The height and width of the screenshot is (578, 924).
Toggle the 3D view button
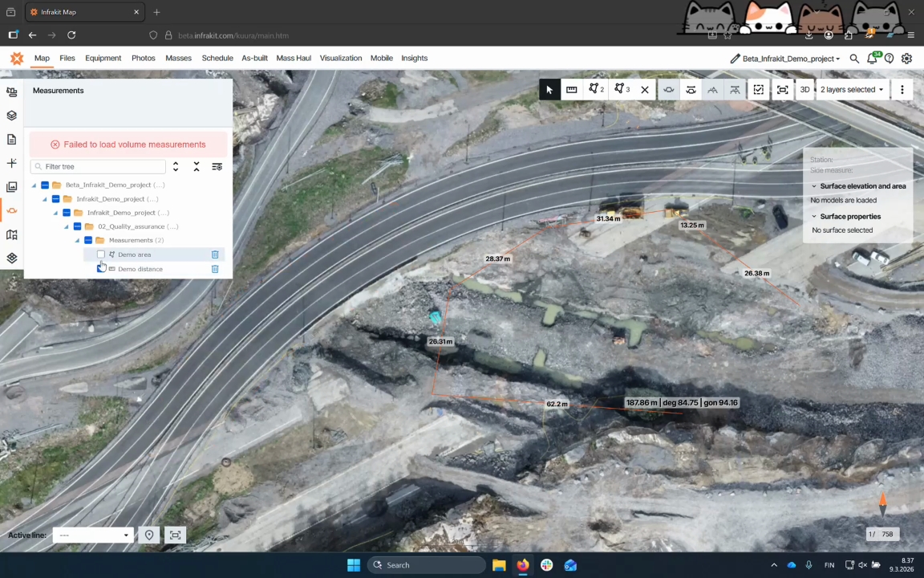point(804,90)
